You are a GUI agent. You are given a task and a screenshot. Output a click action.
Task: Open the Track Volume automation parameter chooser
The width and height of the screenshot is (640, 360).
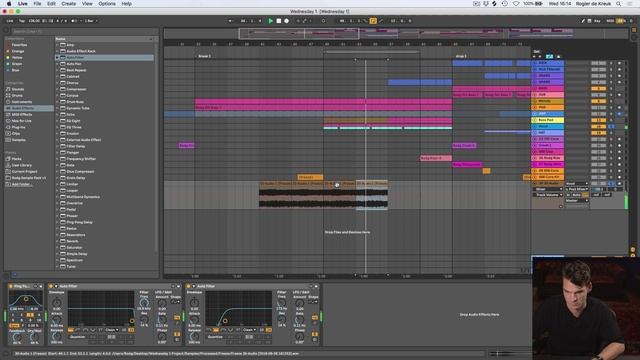click(x=548, y=195)
